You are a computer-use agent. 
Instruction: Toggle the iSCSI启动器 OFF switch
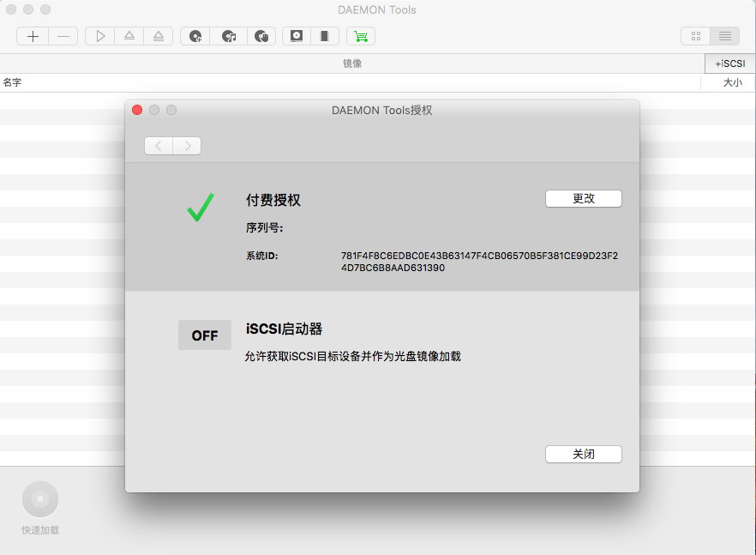tap(205, 335)
